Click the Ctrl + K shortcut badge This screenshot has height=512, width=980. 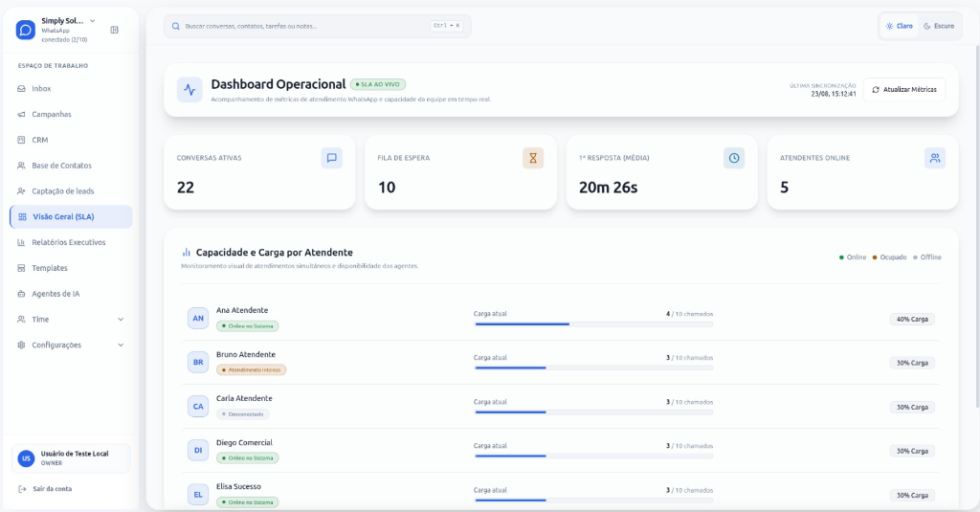(446, 26)
